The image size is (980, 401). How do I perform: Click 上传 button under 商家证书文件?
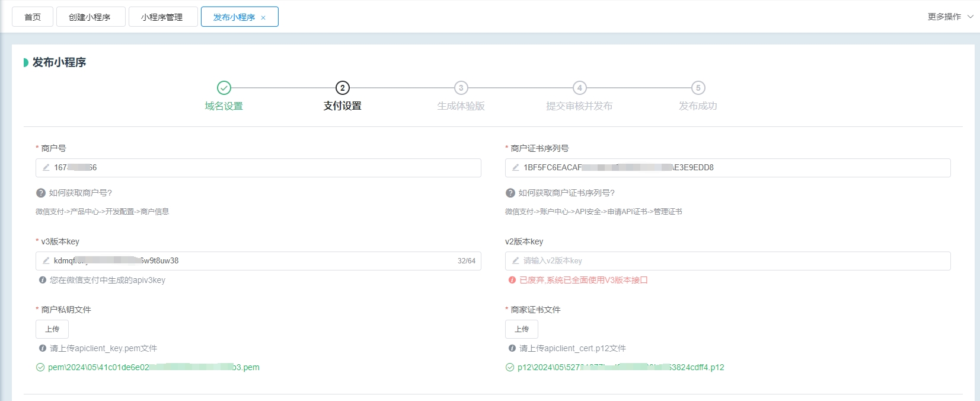tap(522, 329)
